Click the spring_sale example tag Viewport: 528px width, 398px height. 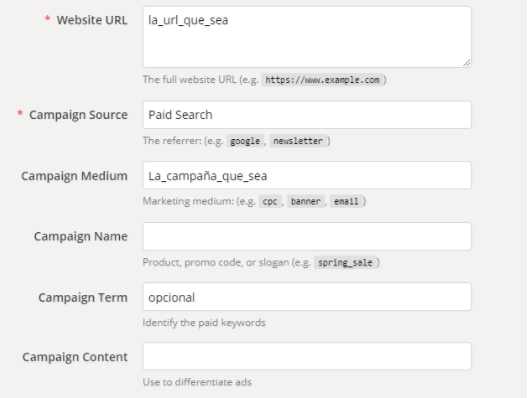pos(345,263)
